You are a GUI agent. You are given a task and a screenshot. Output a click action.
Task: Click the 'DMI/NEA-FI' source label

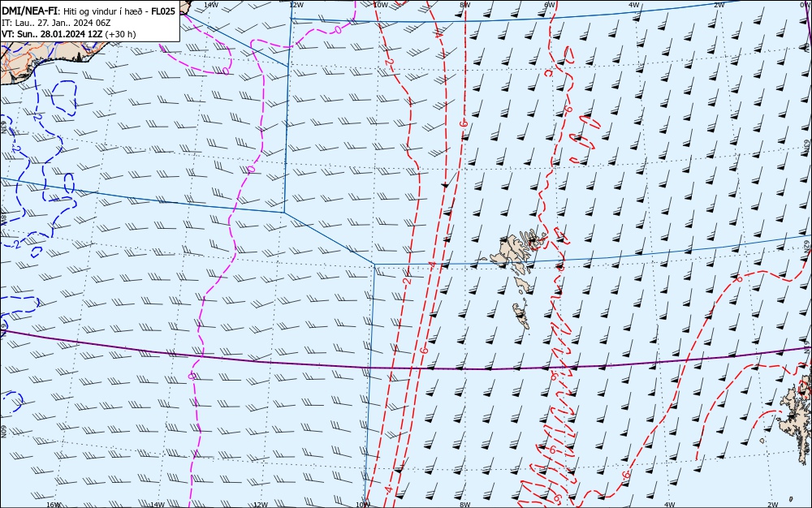(29, 11)
